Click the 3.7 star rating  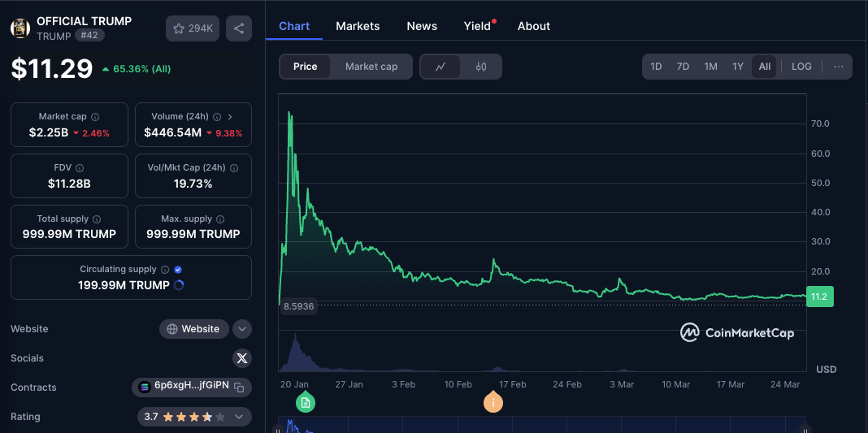184,417
